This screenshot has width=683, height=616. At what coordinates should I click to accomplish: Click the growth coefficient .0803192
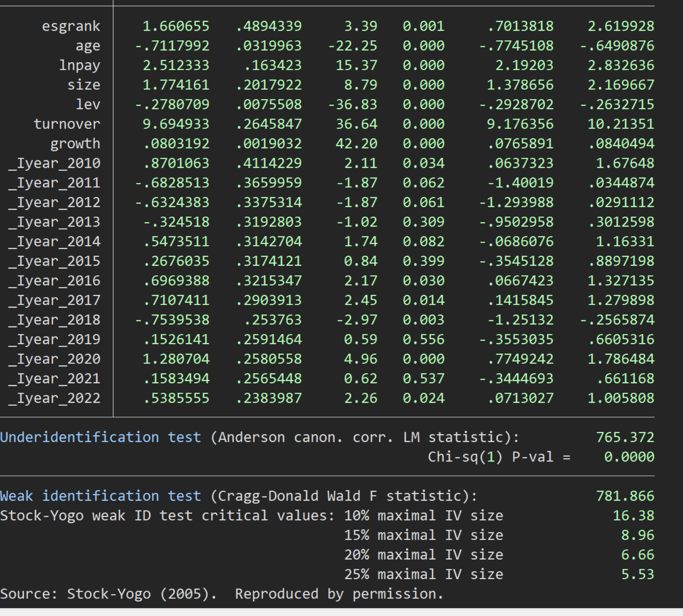[176, 144]
